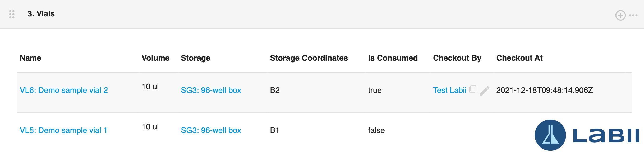644x152 pixels.
Task: Open SG3: 96-well box for vial 1
Action: (211, 130)
